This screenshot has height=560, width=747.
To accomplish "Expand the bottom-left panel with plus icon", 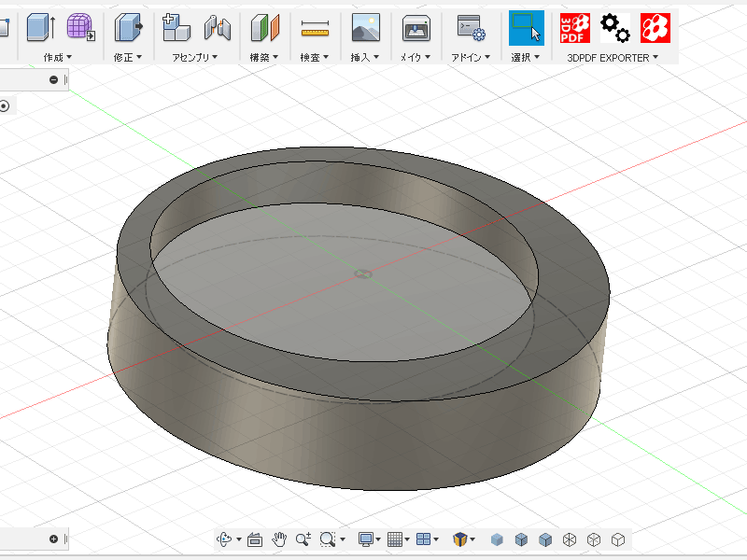I will [x=53, y=539].
